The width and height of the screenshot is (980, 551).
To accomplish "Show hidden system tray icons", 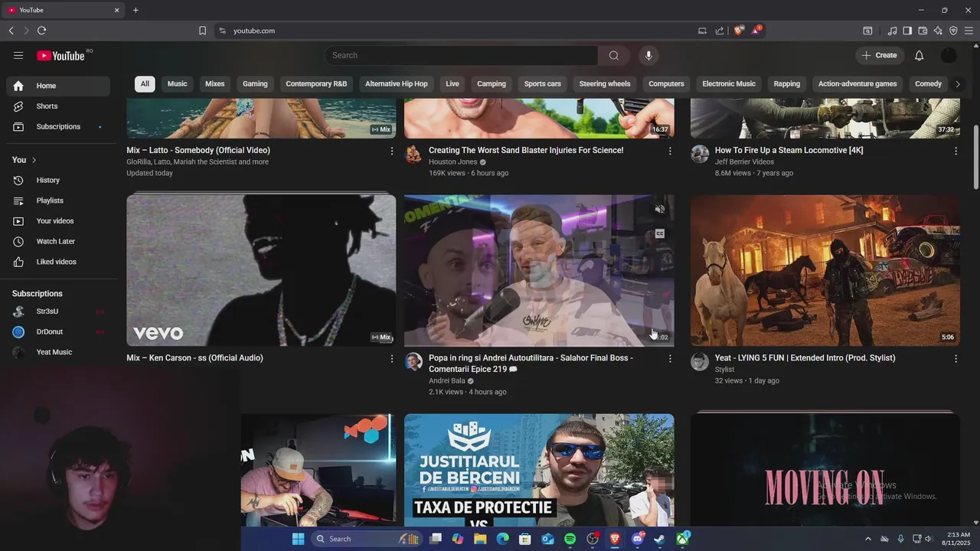I will (x=867, y=539).
